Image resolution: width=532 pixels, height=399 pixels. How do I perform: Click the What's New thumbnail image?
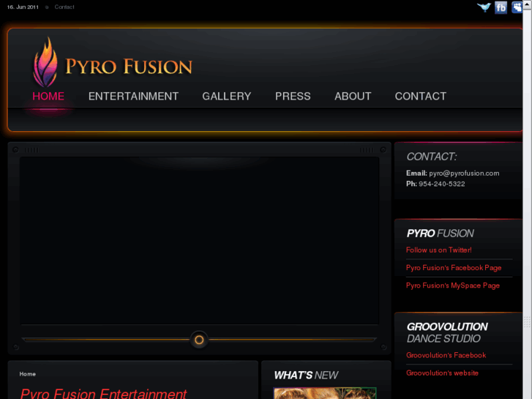pyautogui.click(x=325, y=393)
